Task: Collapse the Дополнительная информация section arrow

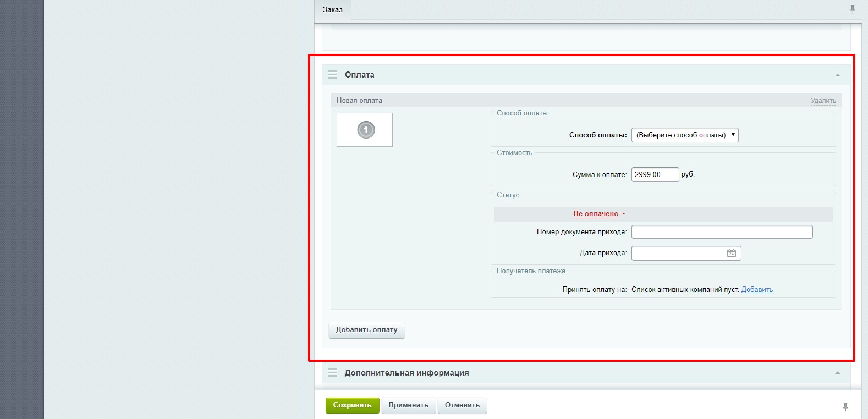Action: [838, 373]
